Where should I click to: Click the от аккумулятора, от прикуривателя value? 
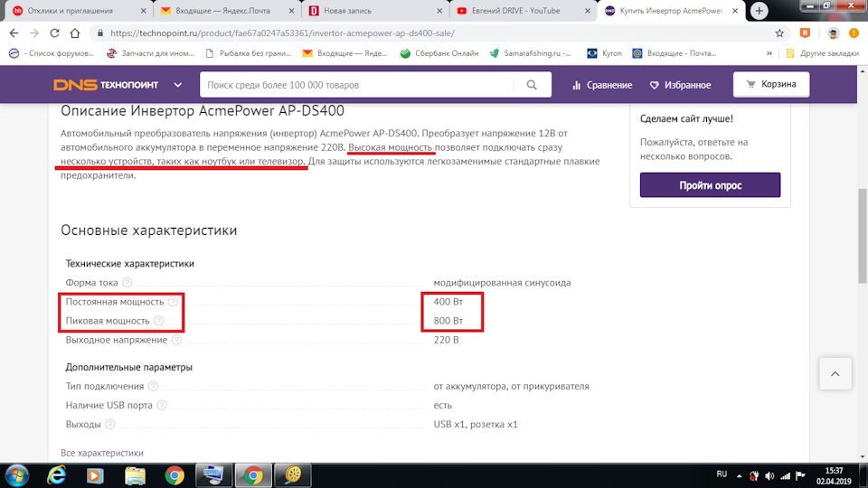click(511, 386)
